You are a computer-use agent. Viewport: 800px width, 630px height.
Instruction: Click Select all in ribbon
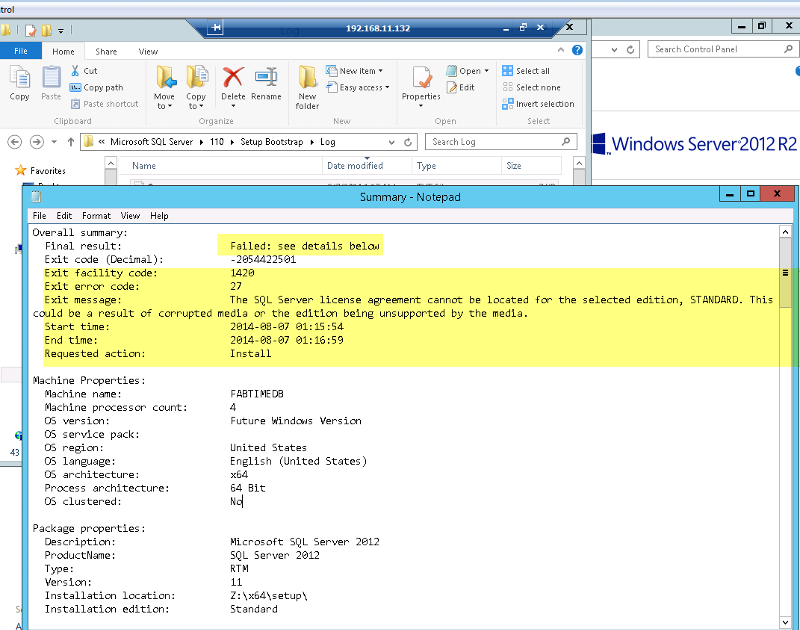526,71
